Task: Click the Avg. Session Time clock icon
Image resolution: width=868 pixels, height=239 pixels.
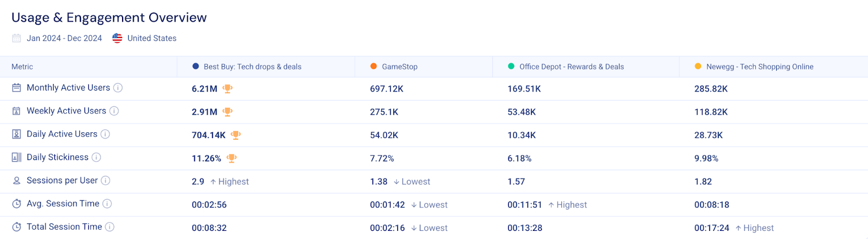Action: tap(17, 204)
